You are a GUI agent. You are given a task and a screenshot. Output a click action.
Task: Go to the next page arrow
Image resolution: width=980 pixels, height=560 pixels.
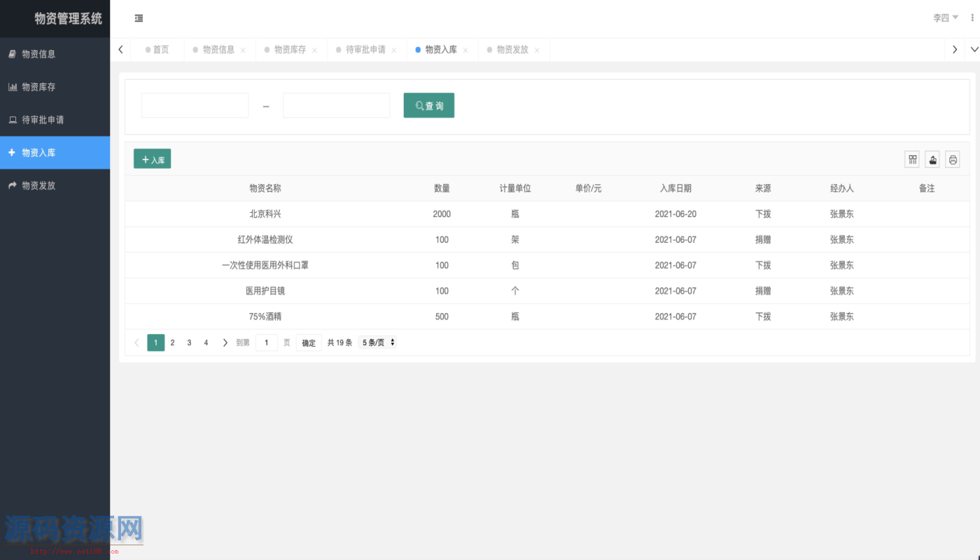[225, 342]
